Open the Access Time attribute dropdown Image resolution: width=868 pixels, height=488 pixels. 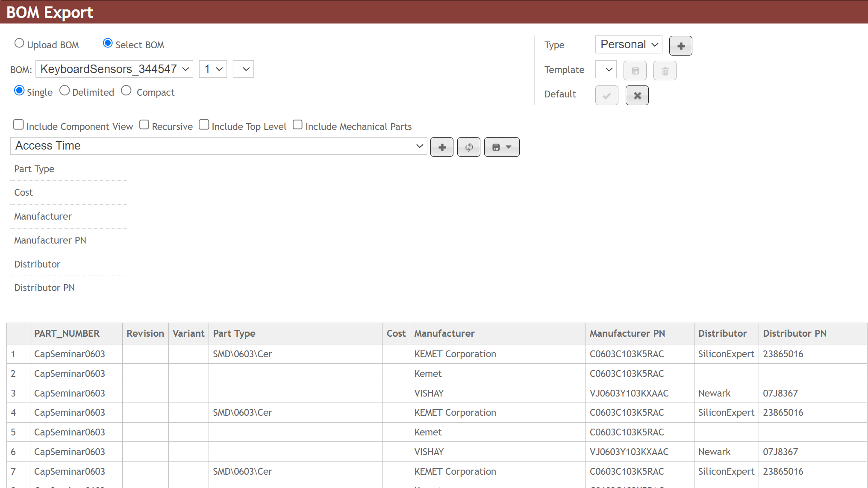tap(218, 146)
